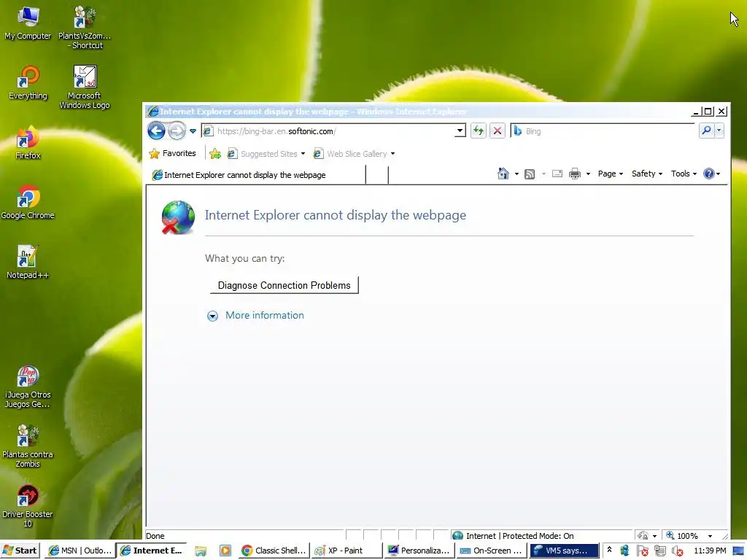Screen dimensions: 747x560
Task: Click the network tray icon
Action: coord(659,551)
